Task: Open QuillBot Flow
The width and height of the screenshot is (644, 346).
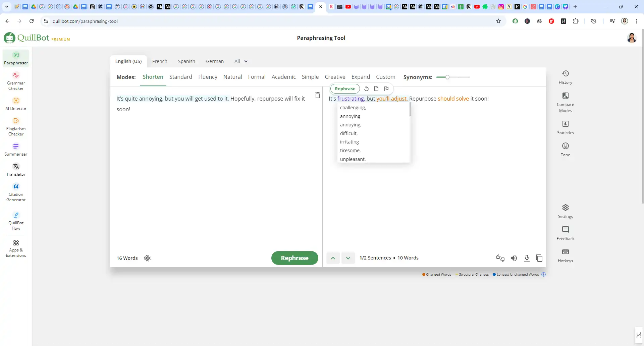Action: [16, 221]
